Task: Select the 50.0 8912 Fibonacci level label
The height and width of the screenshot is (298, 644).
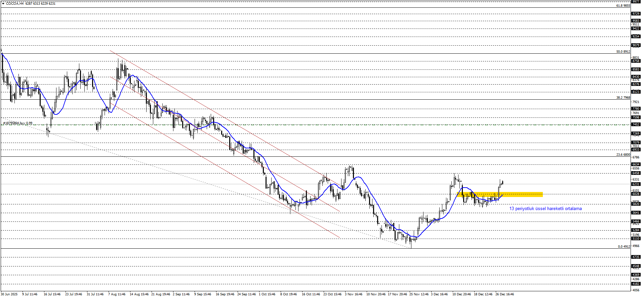Action: tap(623, 52)
